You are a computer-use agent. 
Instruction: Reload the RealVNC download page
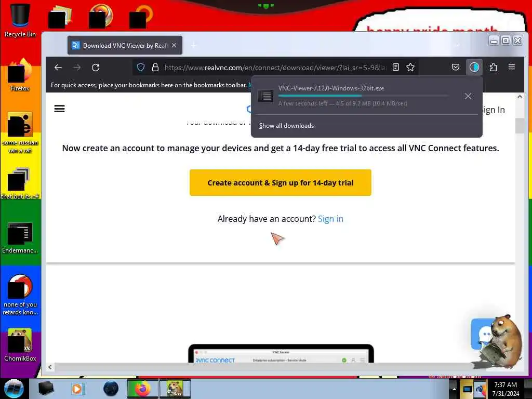pos(96,68)
